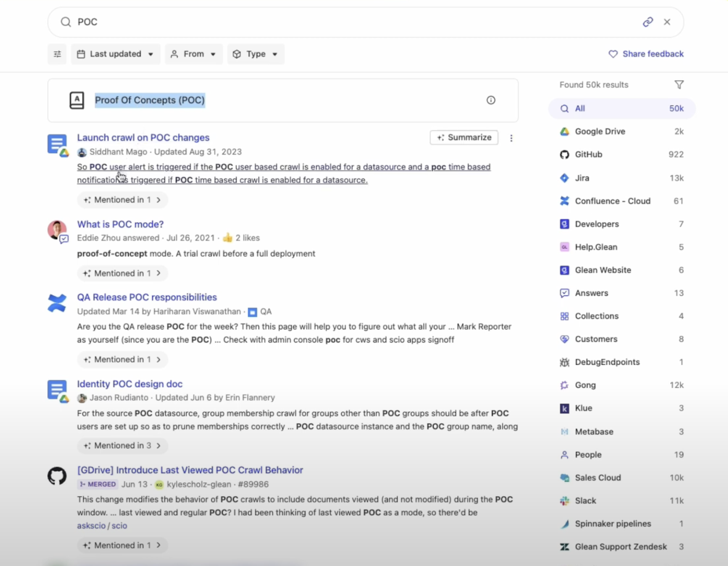Open What is POC mode? result

(x=120, y=224)
